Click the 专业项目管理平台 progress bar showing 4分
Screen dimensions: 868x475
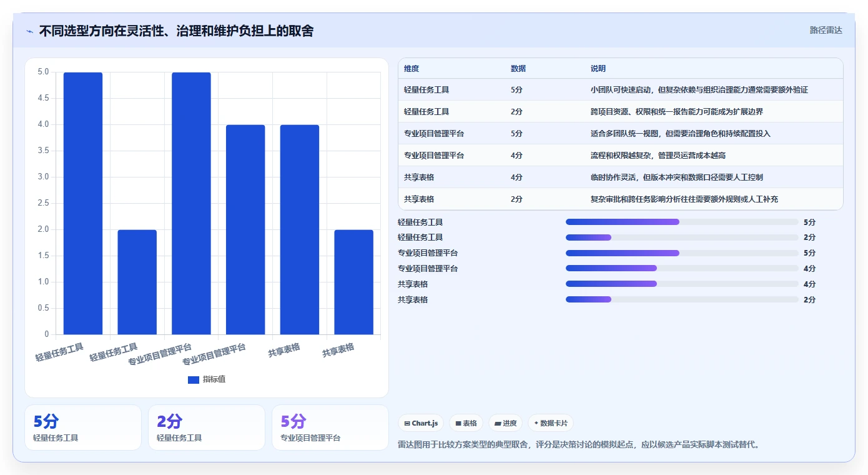click(x=682, y=268)
